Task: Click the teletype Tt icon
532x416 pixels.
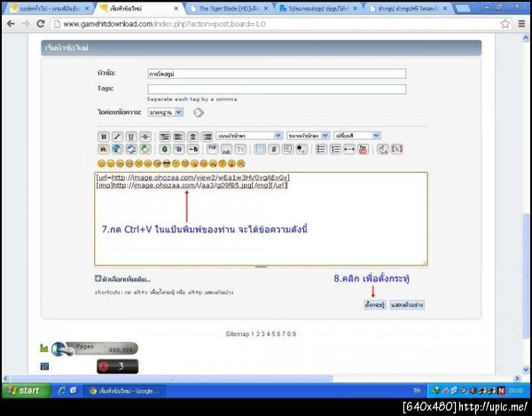Action: point(240,149)
